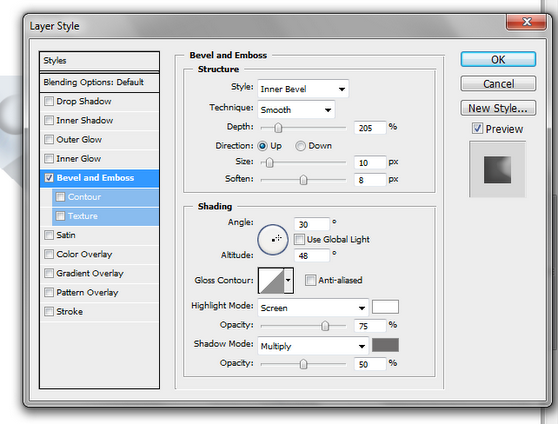Open the Style dropdown showing Inner Bevel
This screenshot has height=424, width=558.
point(303,89)
